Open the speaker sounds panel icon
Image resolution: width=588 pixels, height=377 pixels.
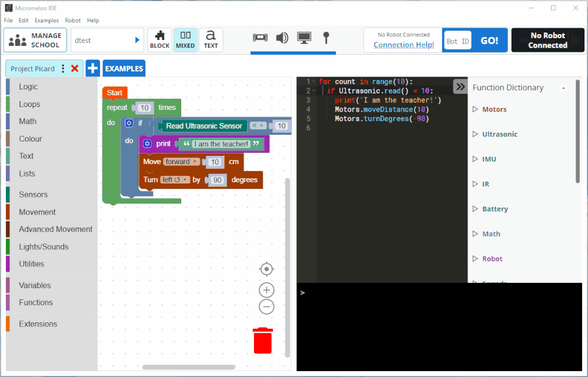coord(282,37)
